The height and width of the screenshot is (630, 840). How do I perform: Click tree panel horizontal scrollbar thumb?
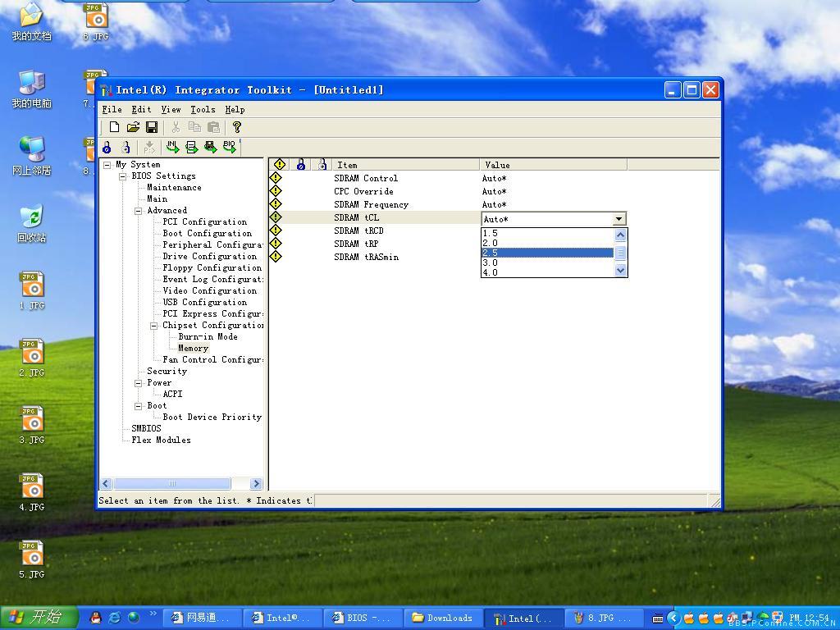172,483
